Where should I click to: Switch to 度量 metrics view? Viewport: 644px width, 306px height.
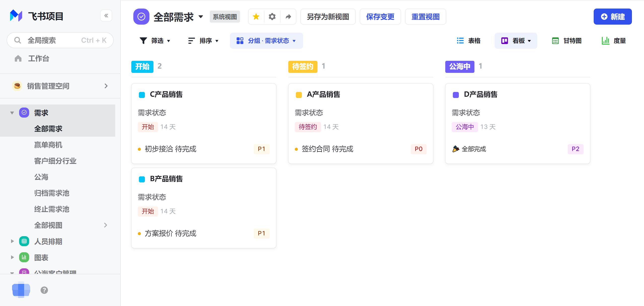614,41
